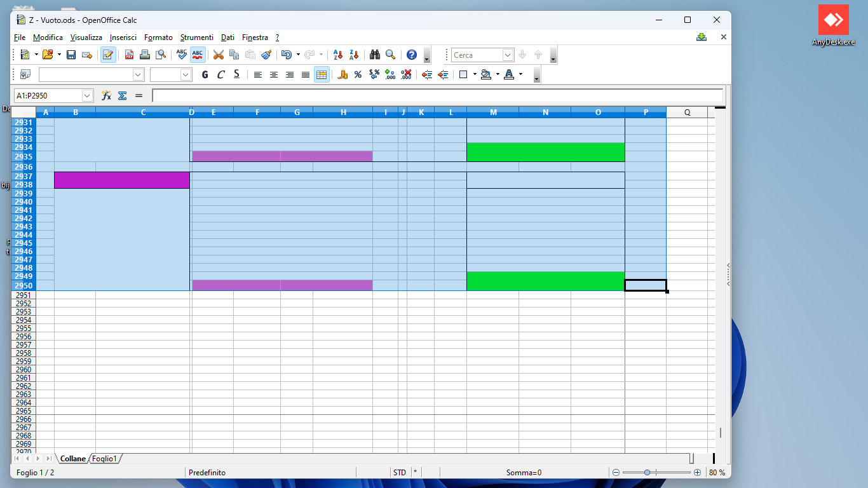The height and width of the screenshot is (488, 868).
Task: Open Find & Replace binoculars icon
Action: pos(375,55)
